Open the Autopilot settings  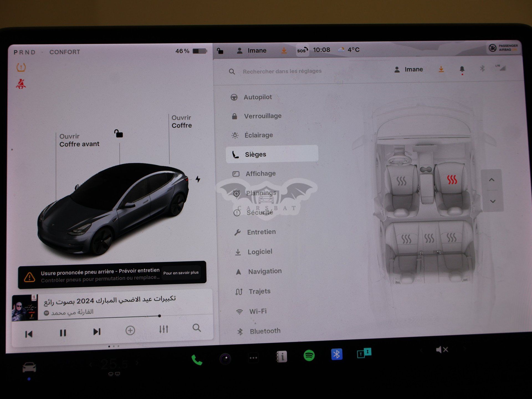(251, 97)
